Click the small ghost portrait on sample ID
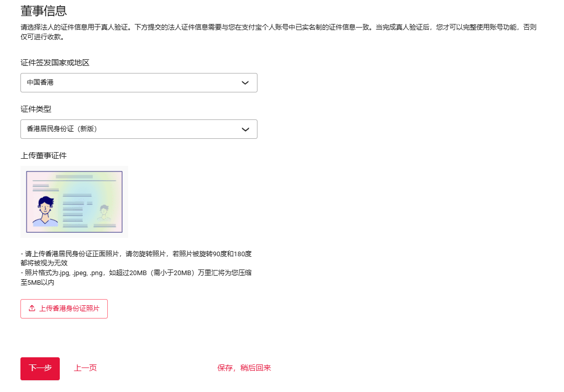564x392 pixels. coord(105,212)
